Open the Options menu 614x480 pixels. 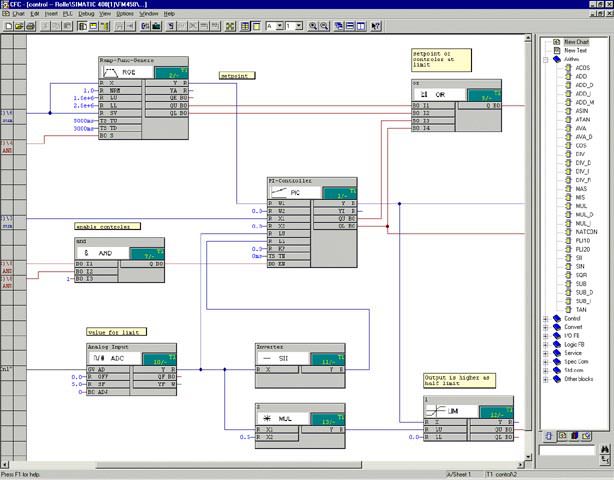click(124, 14)
